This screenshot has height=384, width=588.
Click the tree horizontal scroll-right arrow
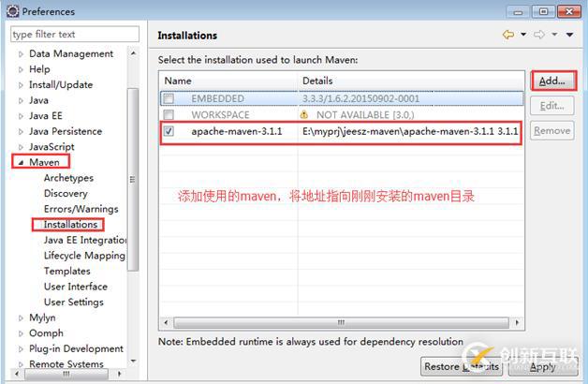119,374
